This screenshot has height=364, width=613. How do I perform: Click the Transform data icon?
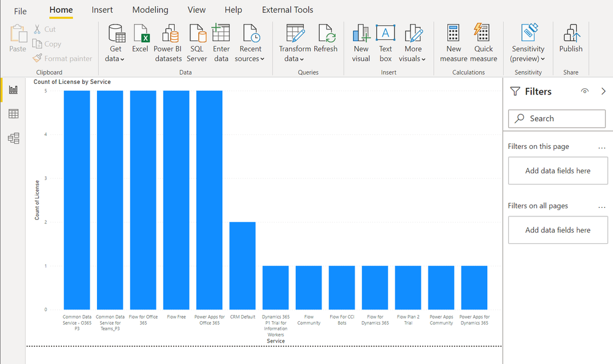295,33
